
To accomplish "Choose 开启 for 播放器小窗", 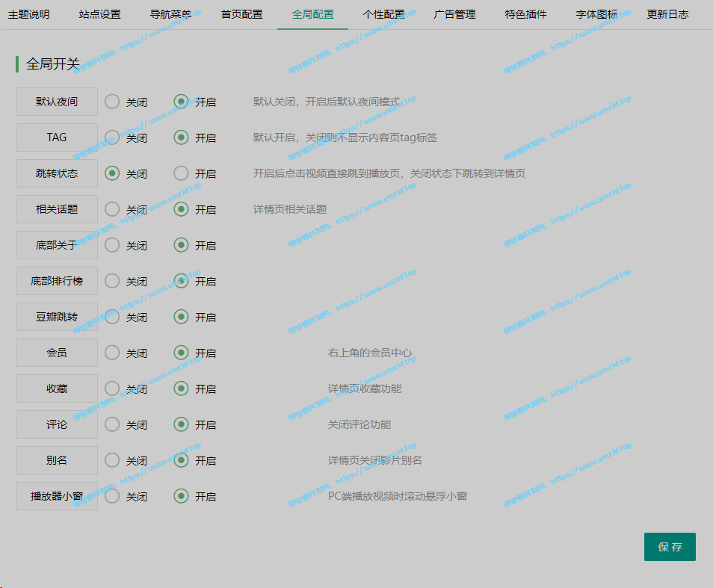I will pos(181,496).
